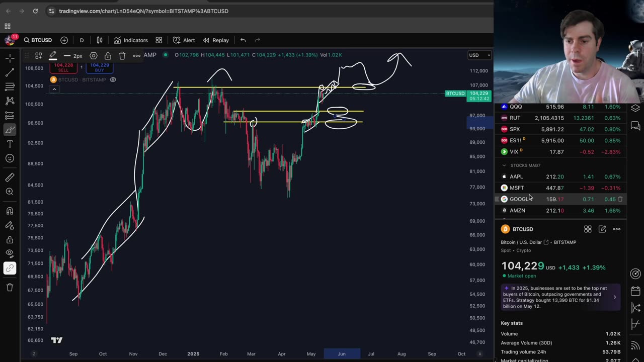Delete the selected drawing
644x362 pixels.
point(122,56)
